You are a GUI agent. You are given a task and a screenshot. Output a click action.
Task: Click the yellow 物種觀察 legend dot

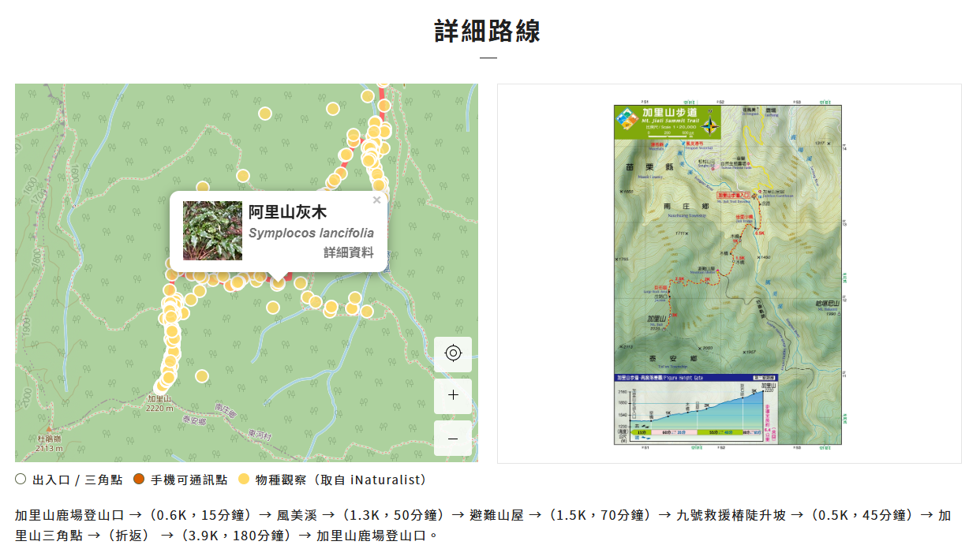[244, 480]
